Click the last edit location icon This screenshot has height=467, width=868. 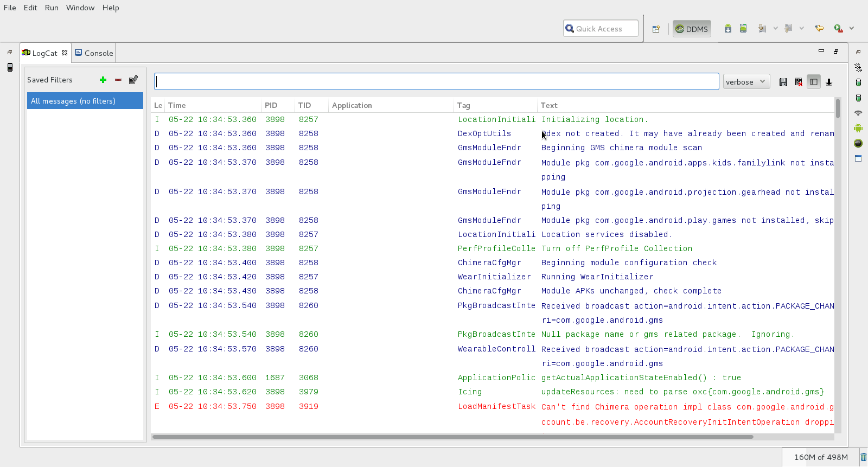(819, 28)
